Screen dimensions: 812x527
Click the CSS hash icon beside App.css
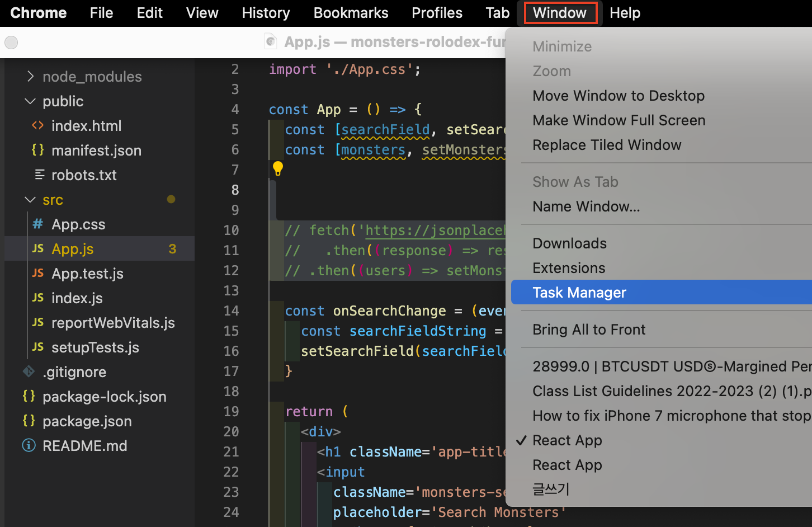(37, 224)
